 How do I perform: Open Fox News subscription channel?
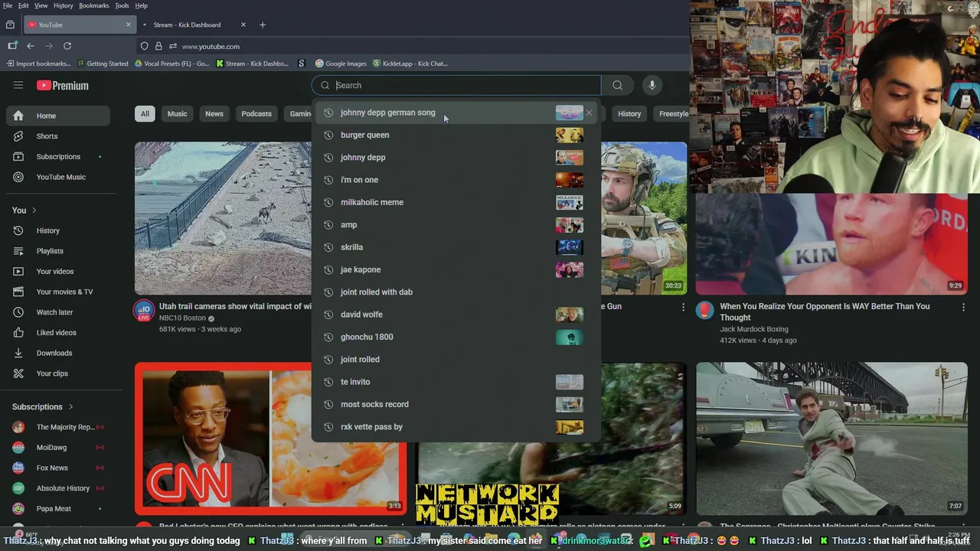pos(58,468)
